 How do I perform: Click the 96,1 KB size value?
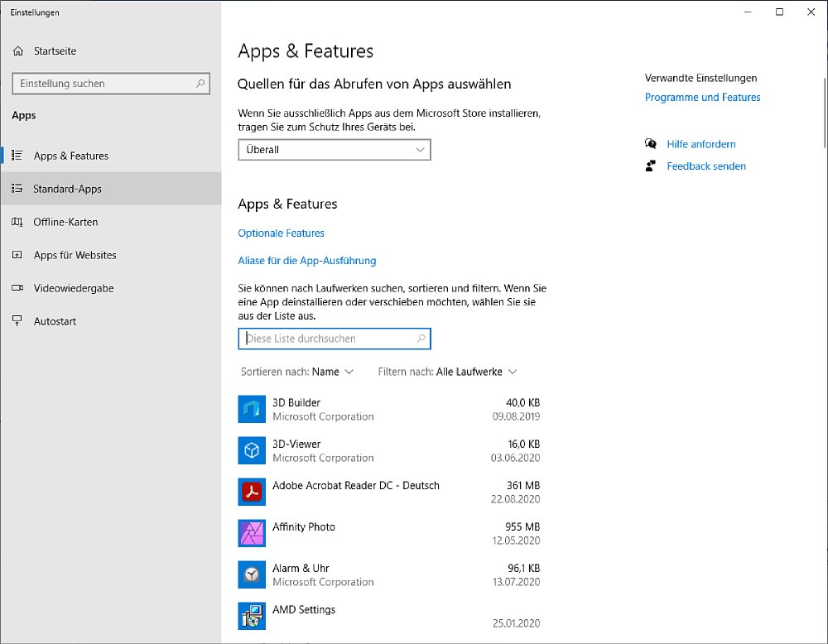click(524, 568)
